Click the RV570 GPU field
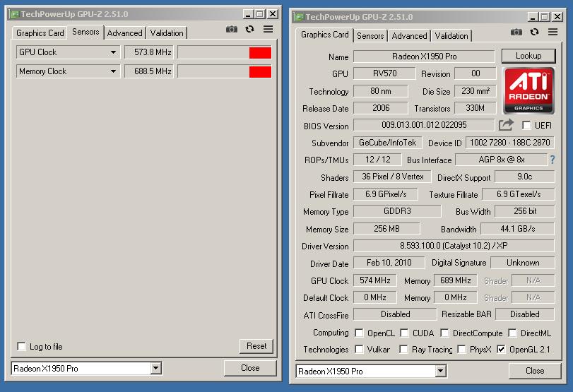The image size is (573, 392). [x=384, y=73]
